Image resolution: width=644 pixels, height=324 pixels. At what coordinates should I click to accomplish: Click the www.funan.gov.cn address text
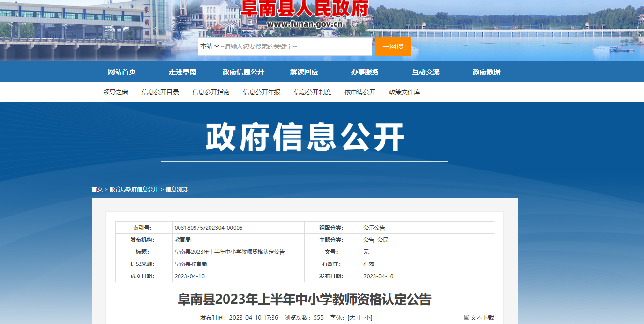point(304,24)
